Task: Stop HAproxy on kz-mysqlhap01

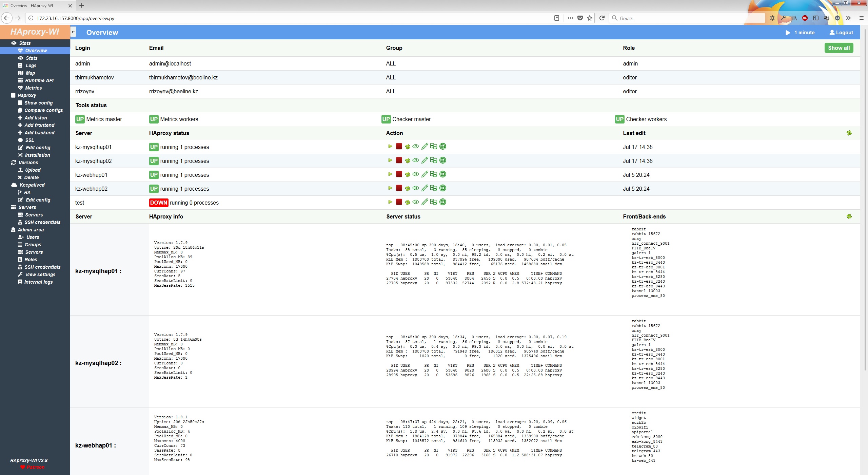Action: pyautogui.click(x=399, y=147)
